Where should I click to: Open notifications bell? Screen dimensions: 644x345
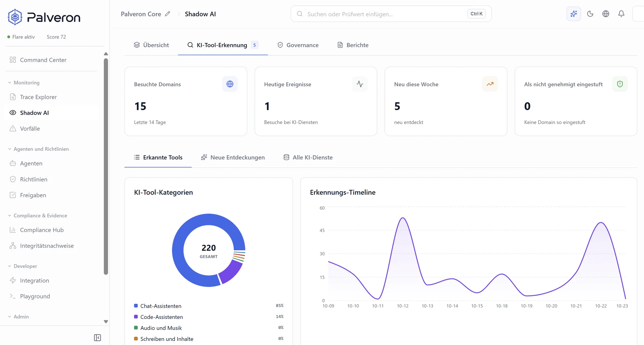pos(621,14)
